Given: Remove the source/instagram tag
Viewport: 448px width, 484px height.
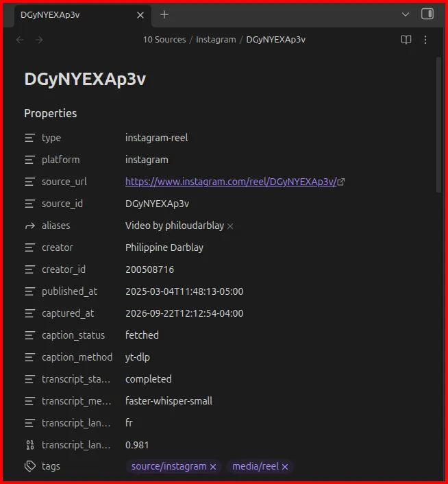Looking at the screenshot, I should pos(213,467).
